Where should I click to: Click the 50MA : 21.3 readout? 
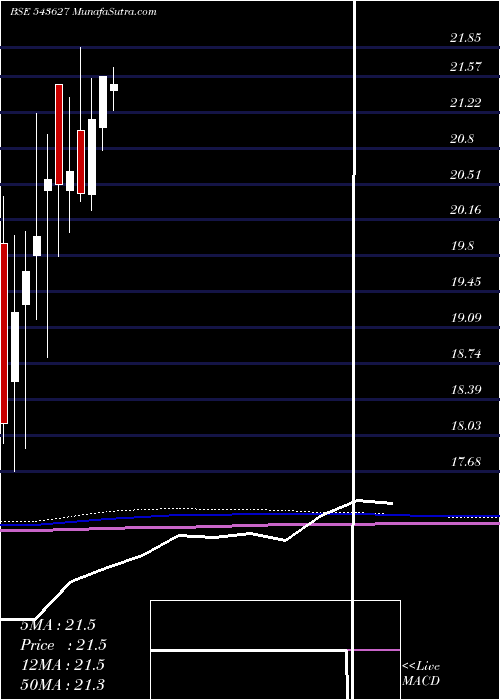(x=62, y=685)
